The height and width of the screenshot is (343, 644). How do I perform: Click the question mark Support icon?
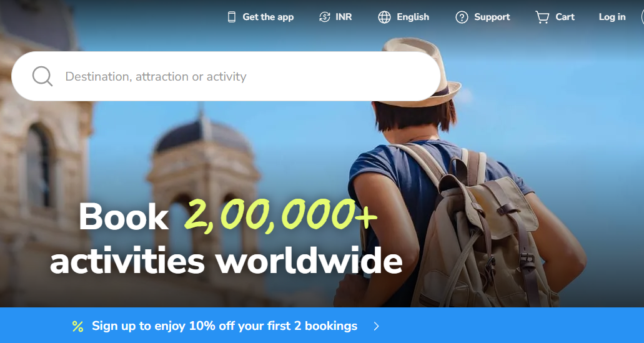coord(462,17)
